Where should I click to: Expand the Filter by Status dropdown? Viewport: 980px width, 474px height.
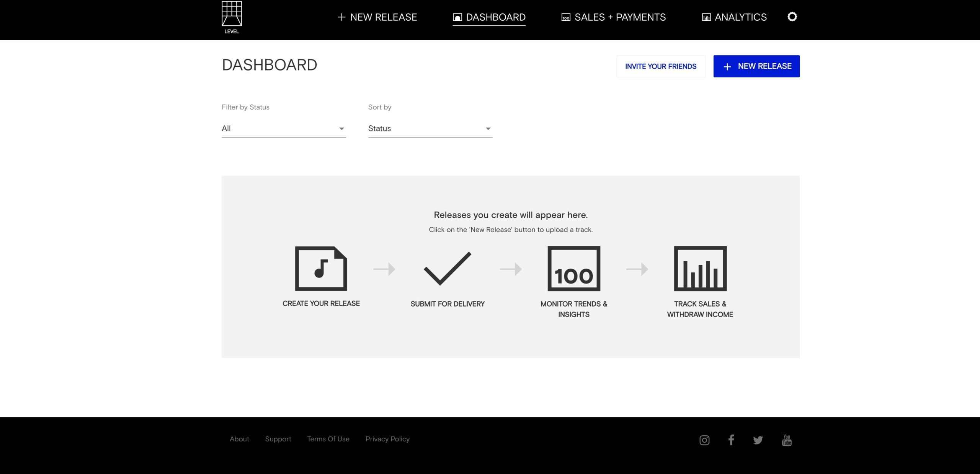click(284, 128)
